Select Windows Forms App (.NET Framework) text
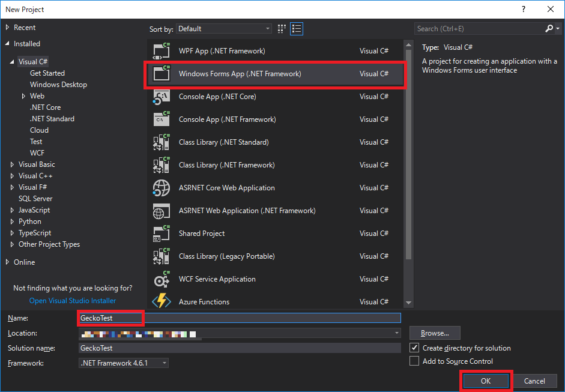The image size is (565, 392). [240, 74]
